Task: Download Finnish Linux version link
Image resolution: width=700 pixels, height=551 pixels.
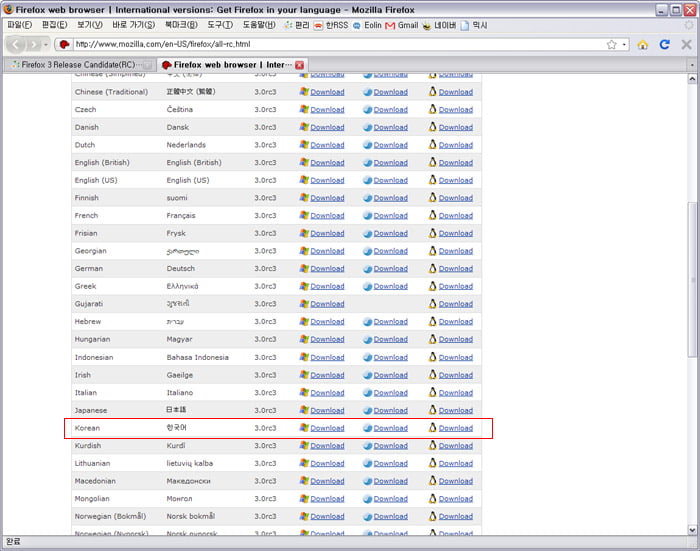Action: click(x=456, y=198)
